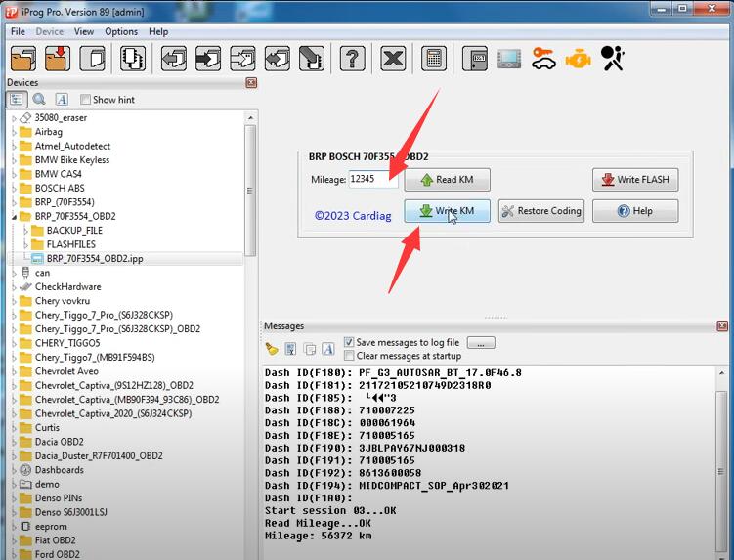Expand the BOSCH ABS folder node
Viewport: 734px width, 560px height.
pos(14,189)
